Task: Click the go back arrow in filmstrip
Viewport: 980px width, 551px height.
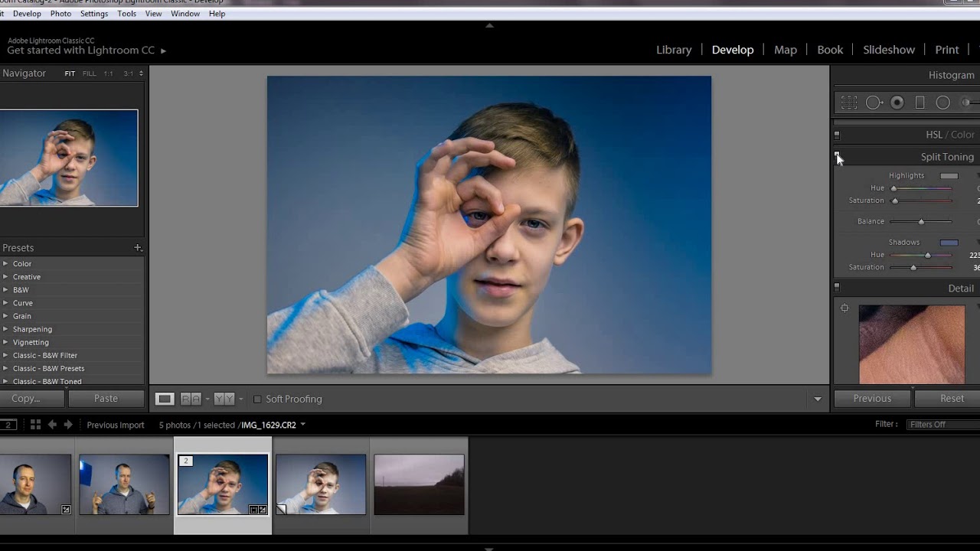Action: point(52,425)
